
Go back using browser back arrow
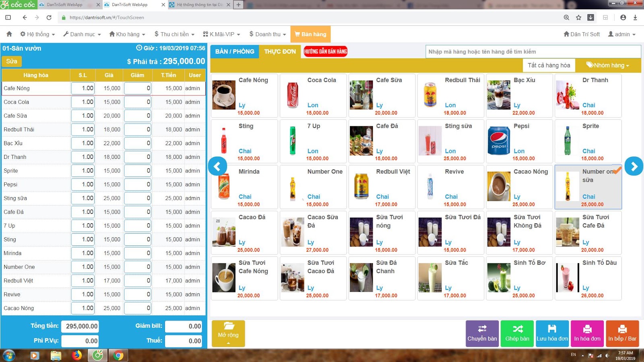tap(25, 17)
